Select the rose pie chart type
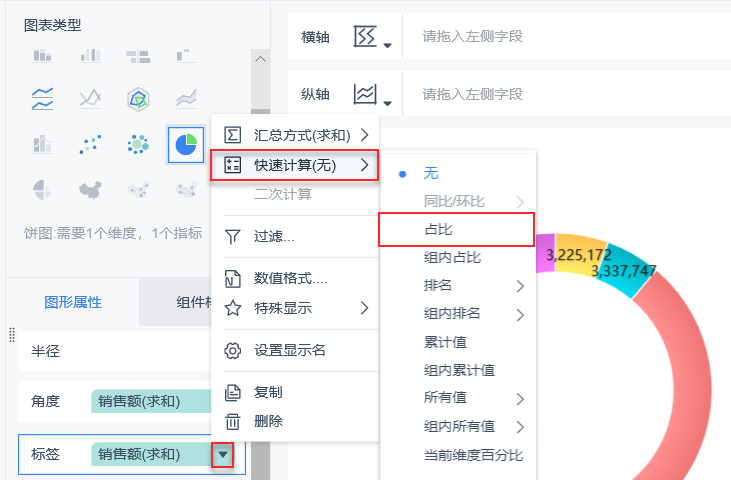Screen dimensions: 731x480 point(42,190)
